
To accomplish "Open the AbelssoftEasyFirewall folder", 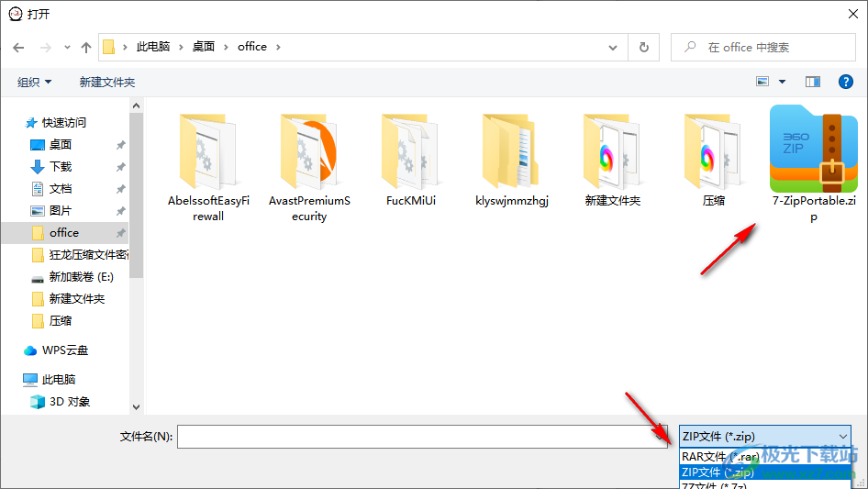I will click(208, 156).
